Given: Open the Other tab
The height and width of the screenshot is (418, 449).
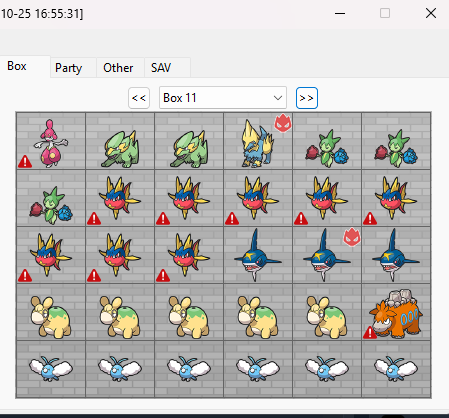Looking at the screenshot, I should point(118,68).
